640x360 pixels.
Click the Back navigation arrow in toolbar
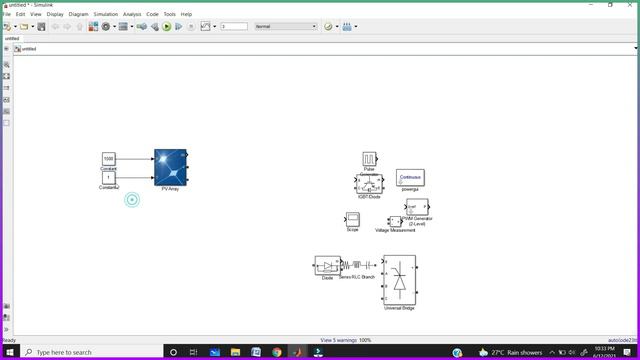coord(55,27)
